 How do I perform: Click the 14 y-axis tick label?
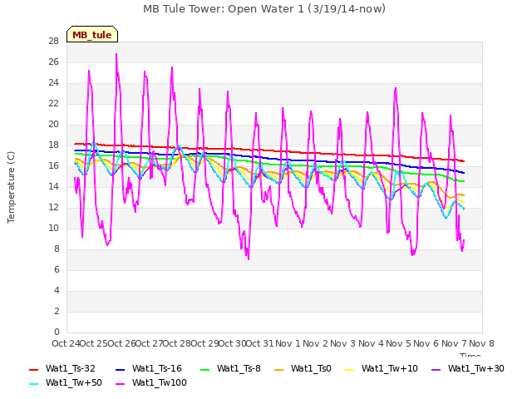click(53, 186)
